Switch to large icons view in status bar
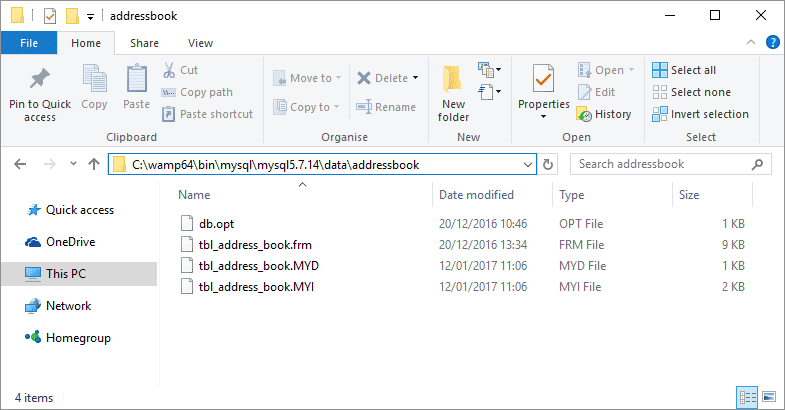 coord(765,398)
